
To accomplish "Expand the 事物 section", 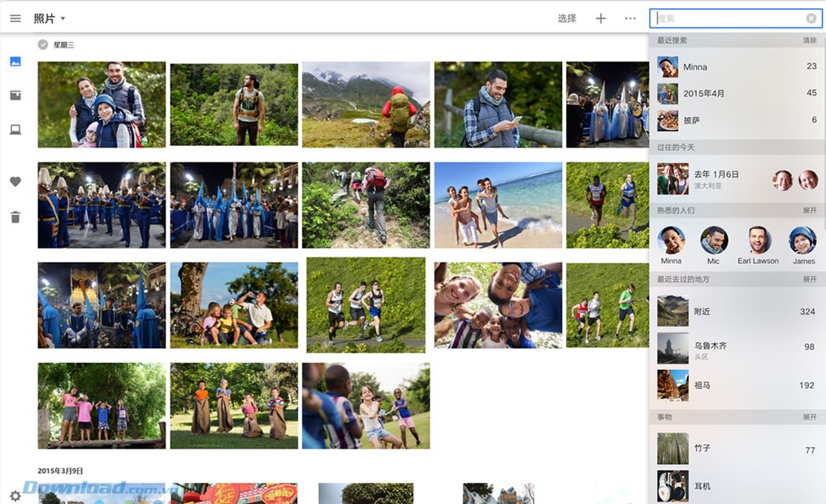I will (809, 417).
